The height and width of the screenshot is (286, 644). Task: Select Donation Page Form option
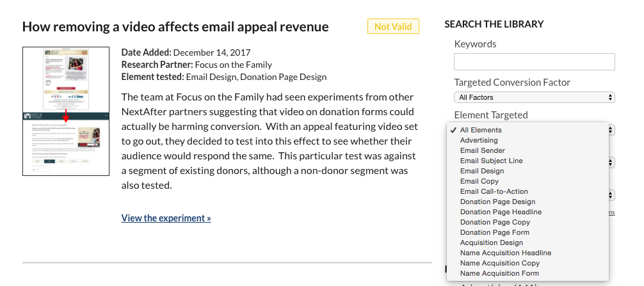pyautogui.click(x=527, y=232)
